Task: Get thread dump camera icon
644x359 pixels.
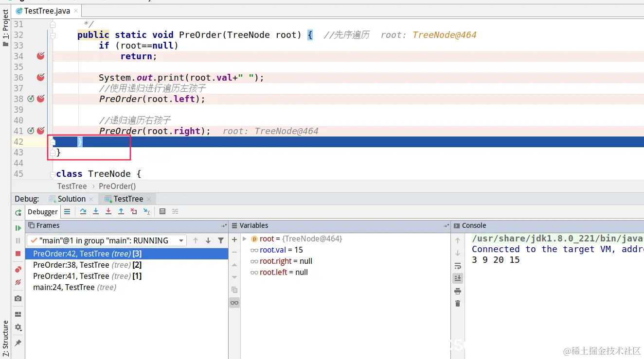Action: tap(18, 298)
